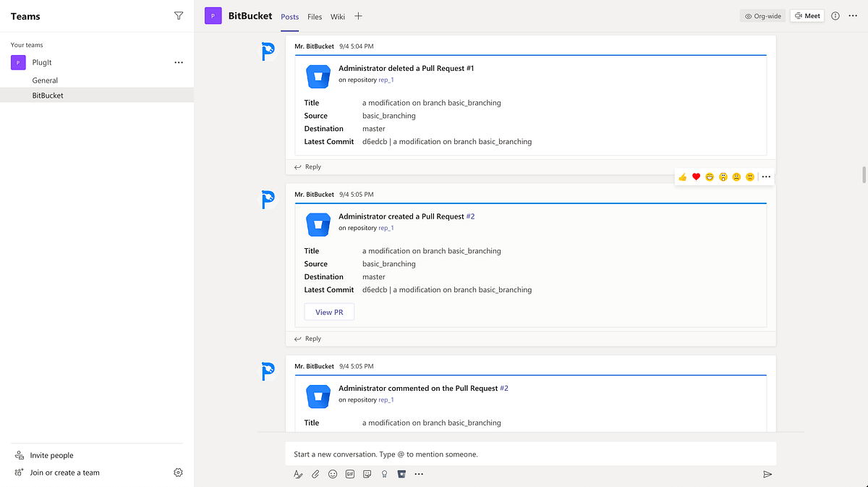Open text formatting options for the message
868x487 pixels.
coord(298,474)
